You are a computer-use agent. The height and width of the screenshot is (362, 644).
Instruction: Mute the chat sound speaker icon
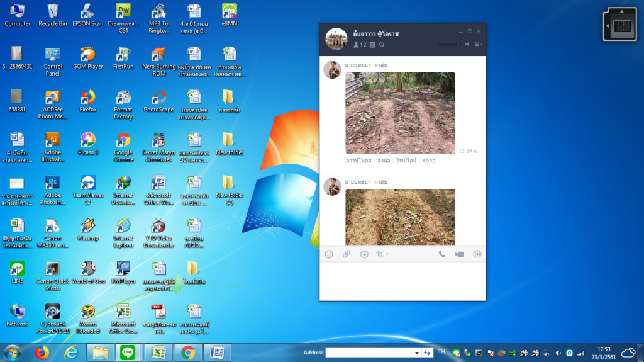click(468, 45)
